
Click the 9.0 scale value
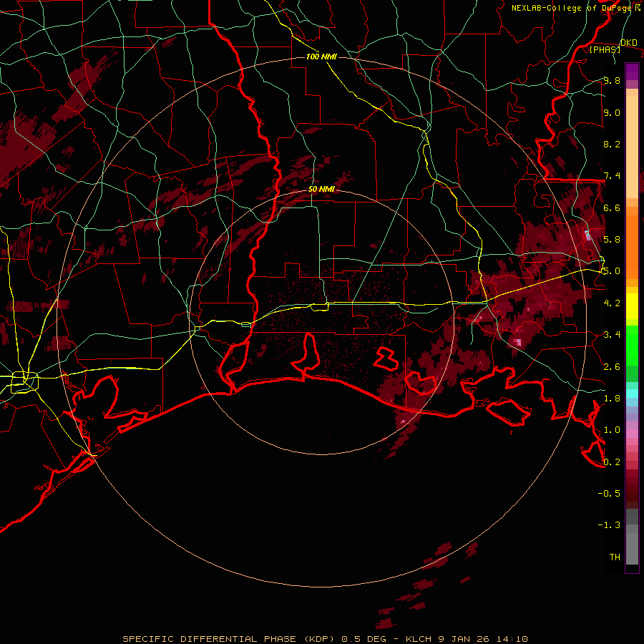click(612, 113)
